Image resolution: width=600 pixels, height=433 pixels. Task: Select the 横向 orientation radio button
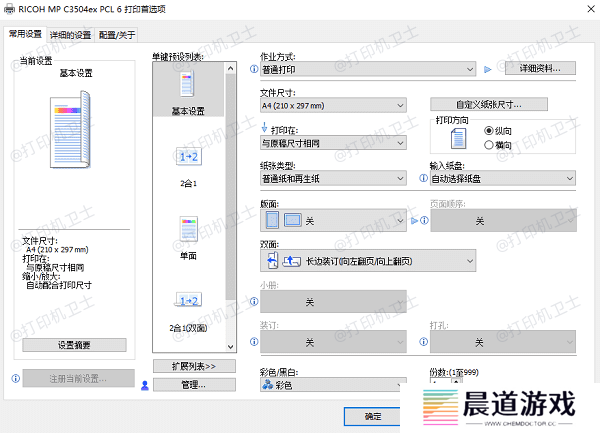click(x=488, y=145)
